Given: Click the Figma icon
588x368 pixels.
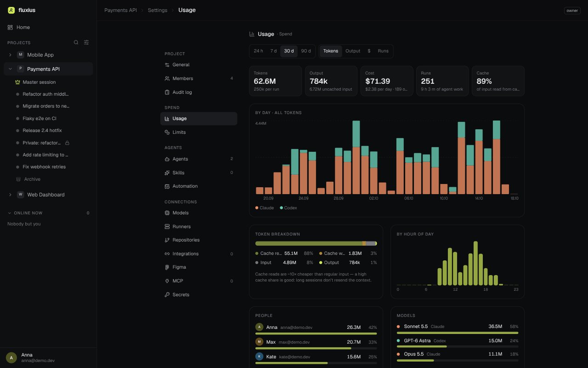Looking at the screenshot, I should (167, 267).
